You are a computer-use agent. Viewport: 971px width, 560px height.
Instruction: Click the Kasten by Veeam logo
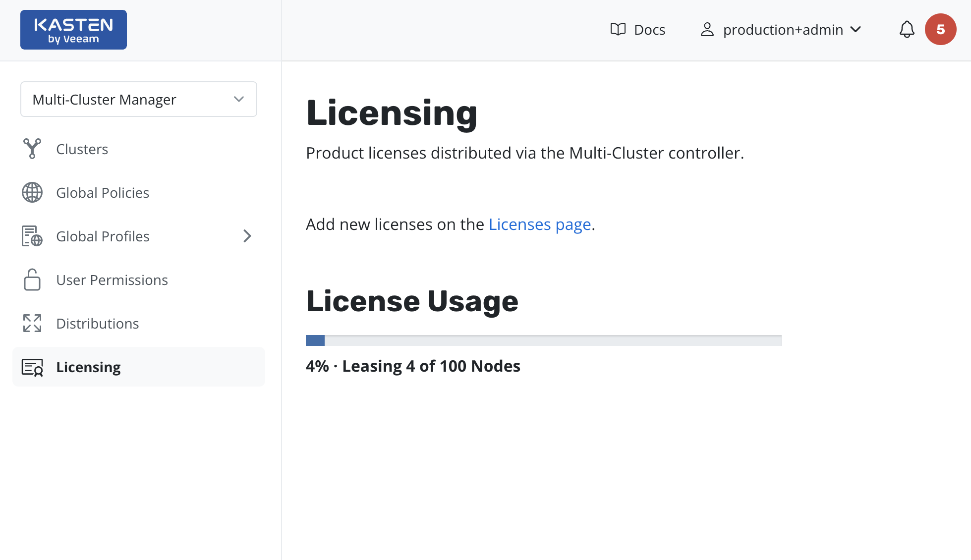[73, 30]
